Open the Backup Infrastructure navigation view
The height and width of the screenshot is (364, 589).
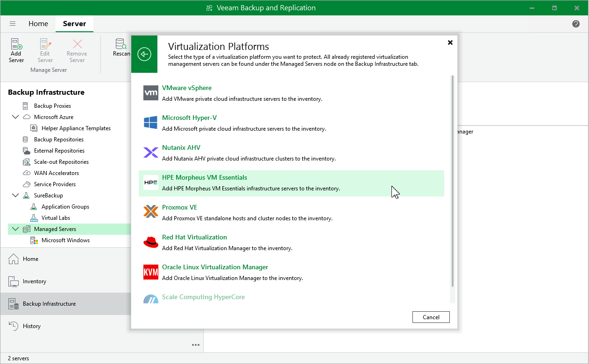(x=65, y=304)
